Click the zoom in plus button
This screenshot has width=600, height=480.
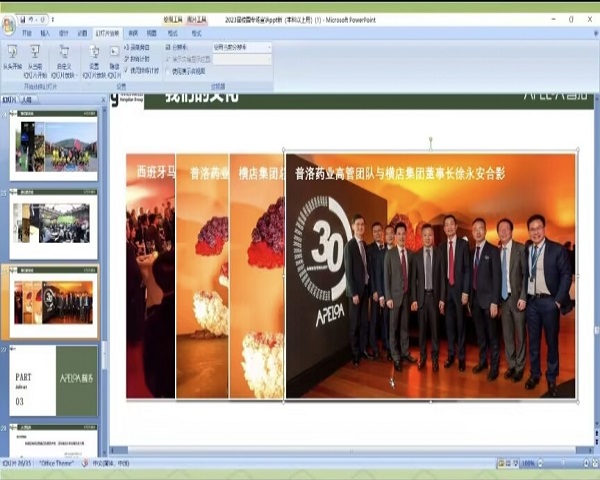586,464
